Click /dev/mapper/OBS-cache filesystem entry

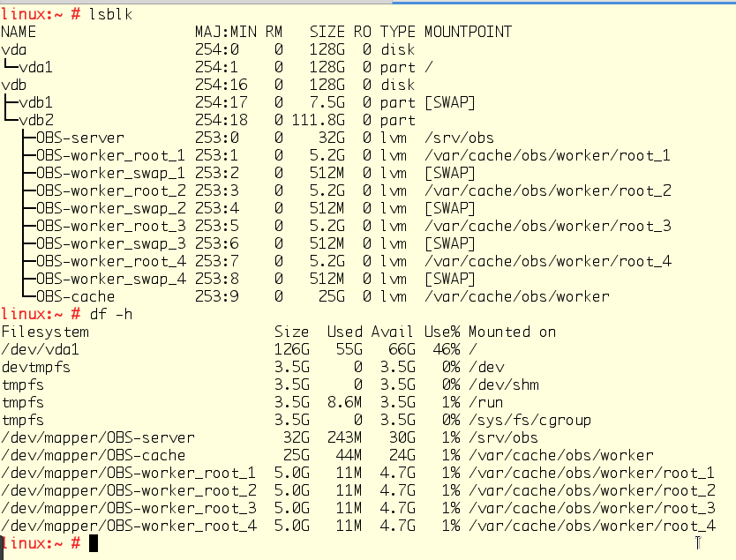click(94, 455)
